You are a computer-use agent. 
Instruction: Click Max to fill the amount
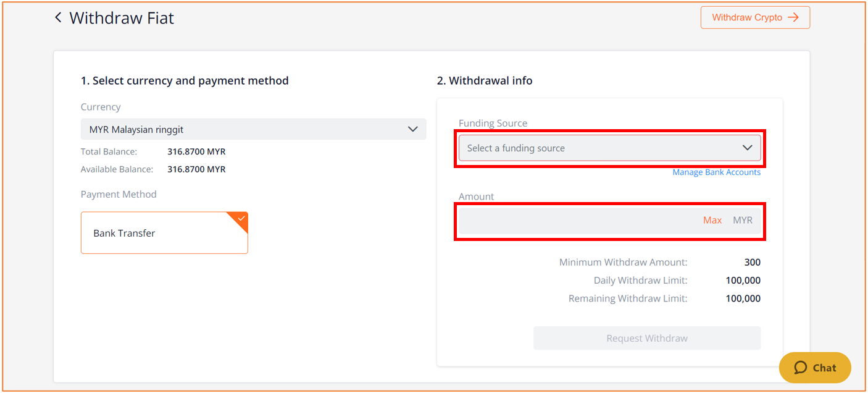pos(712,220)
